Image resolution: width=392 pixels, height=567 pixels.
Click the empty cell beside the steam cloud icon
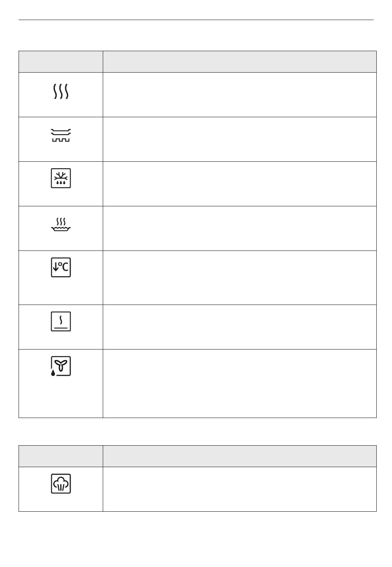(x=240, y=489)
